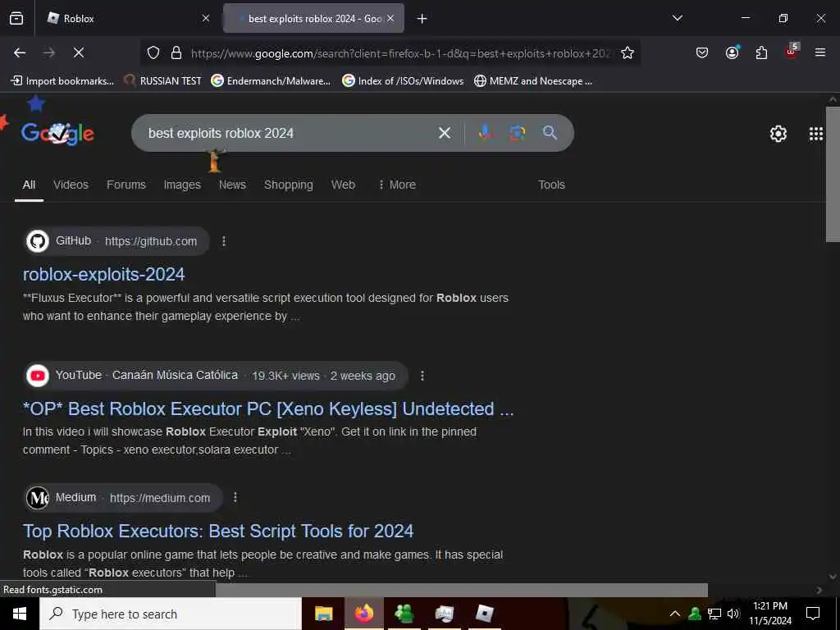Image resolution: width=840 pixels, height=630 pixels.
Task: List all tabs with the dropdown chevron
Action: point(677,18)
